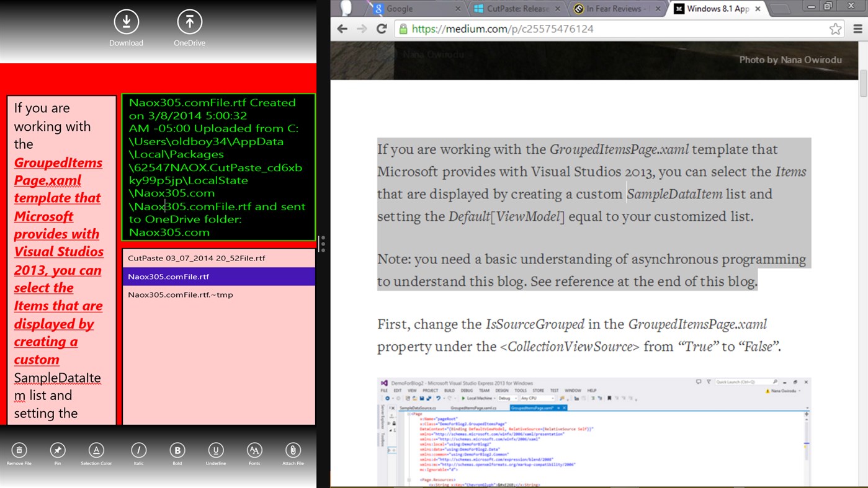Go forward in Chrome
This screenshot has height=488, width=868.
click(x=362, y=29)
